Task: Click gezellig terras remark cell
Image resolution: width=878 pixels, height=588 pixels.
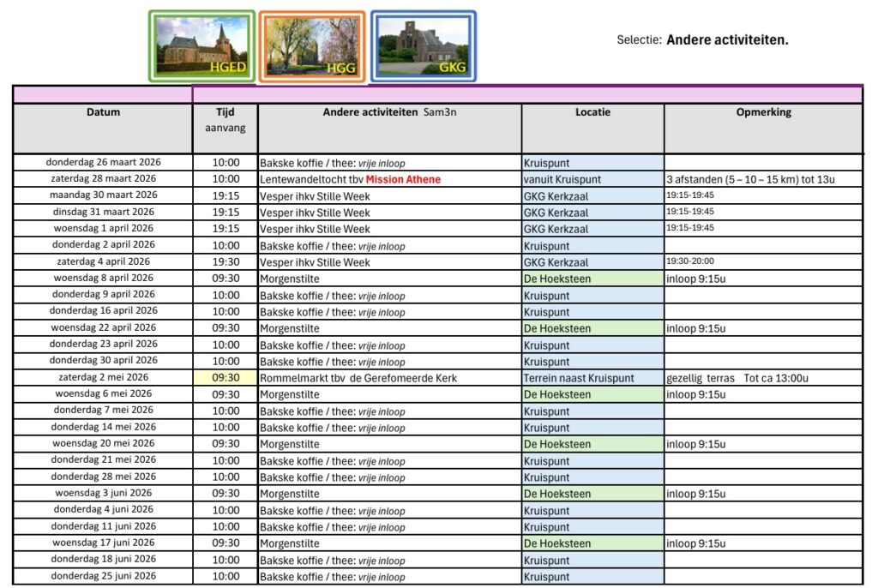Action: pyautogui.click(x=737, y=378)
